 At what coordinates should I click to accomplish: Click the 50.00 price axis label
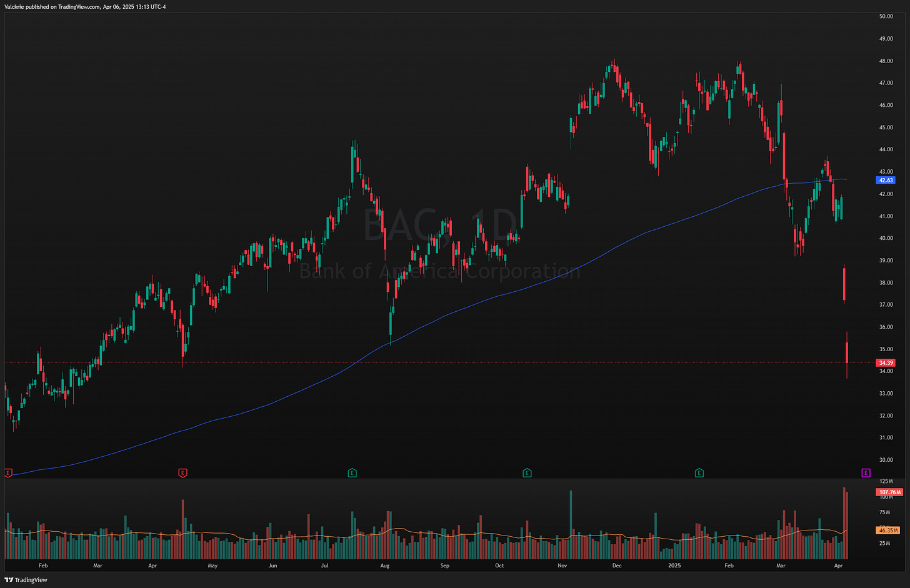click(886, 16)
